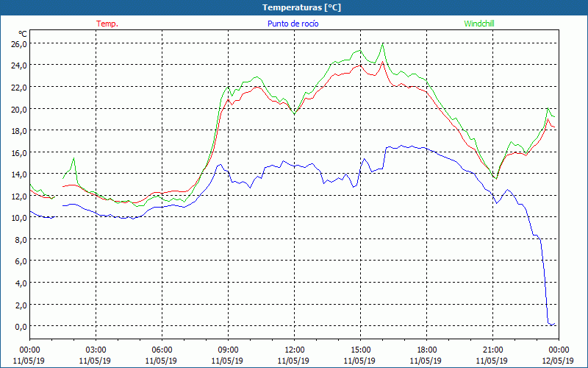The image size is (588, 368).
Task: Click the '22,0' y-axis value
Action: [21, 87]
